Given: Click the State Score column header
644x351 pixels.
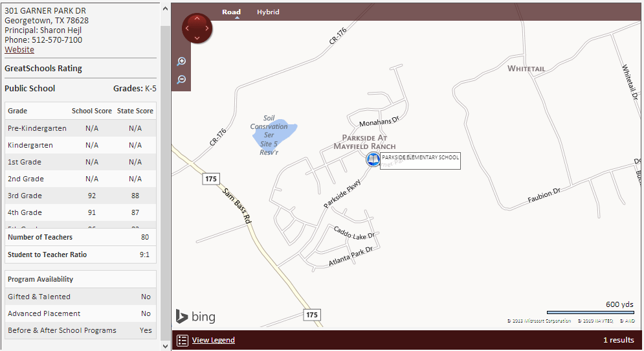Looking at the screenshot, I should 135,111.
